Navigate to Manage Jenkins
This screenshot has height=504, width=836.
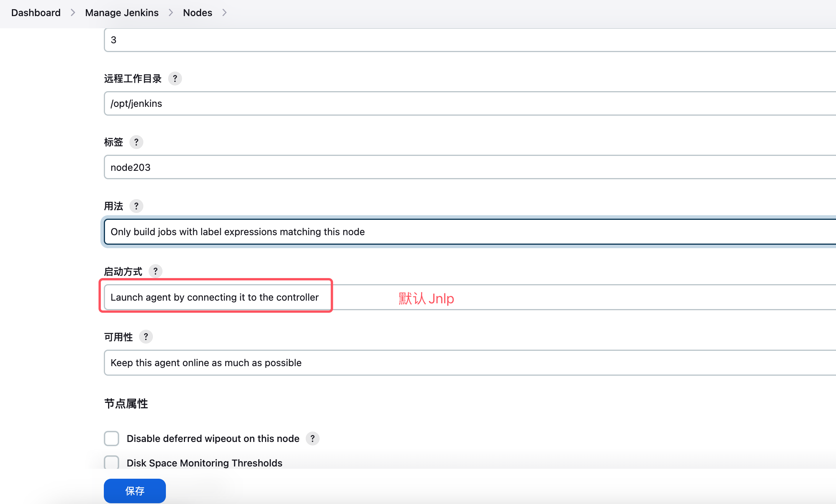pos(122,12)
